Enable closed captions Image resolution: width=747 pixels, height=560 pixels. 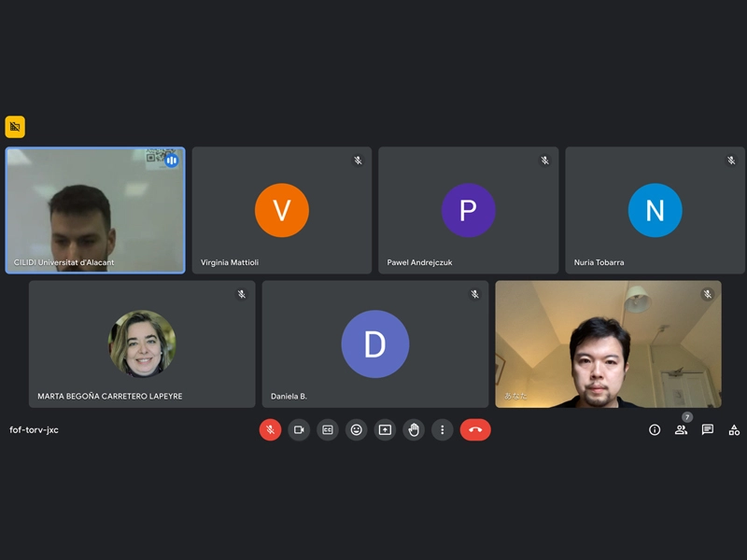[328, 430]
